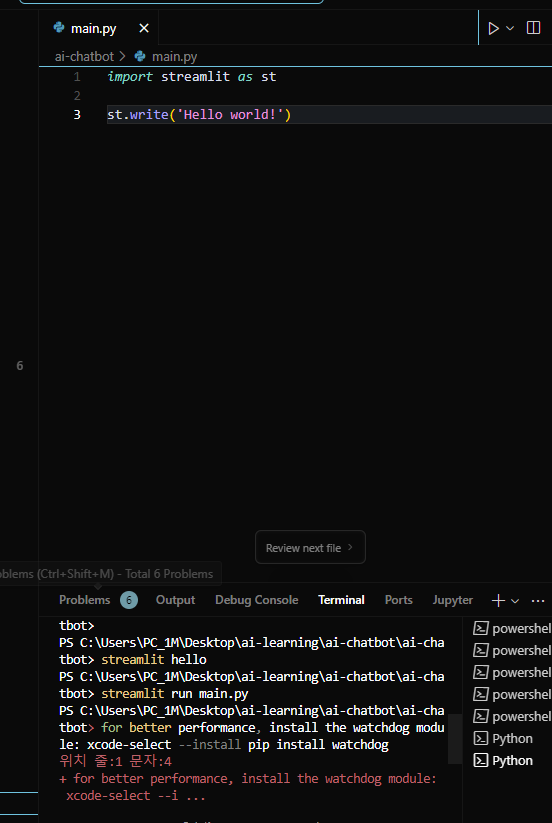The width and height of the screenshot is (552, 823).
Task: Close the main.py editor tab
Action: pos(144,28)
